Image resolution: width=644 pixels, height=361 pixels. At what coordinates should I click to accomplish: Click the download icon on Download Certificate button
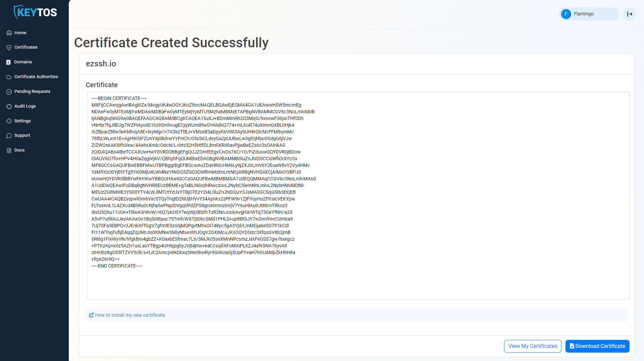point(572,346)
